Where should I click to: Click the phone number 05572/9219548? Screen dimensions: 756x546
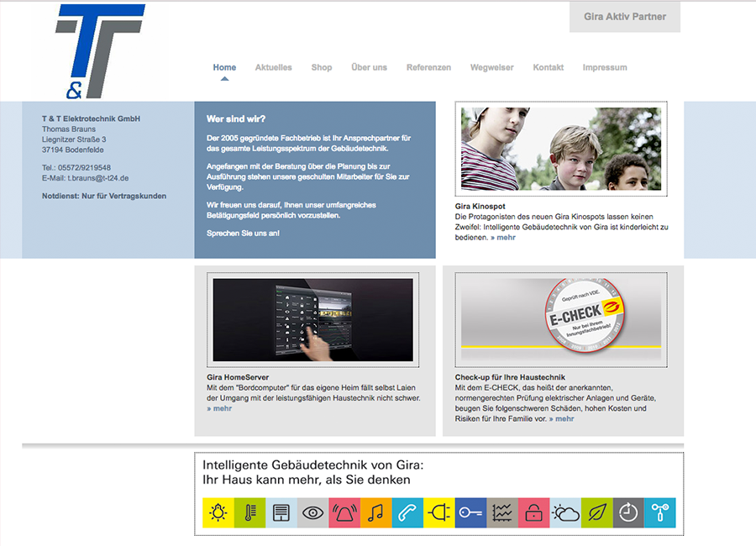point(84,168)
